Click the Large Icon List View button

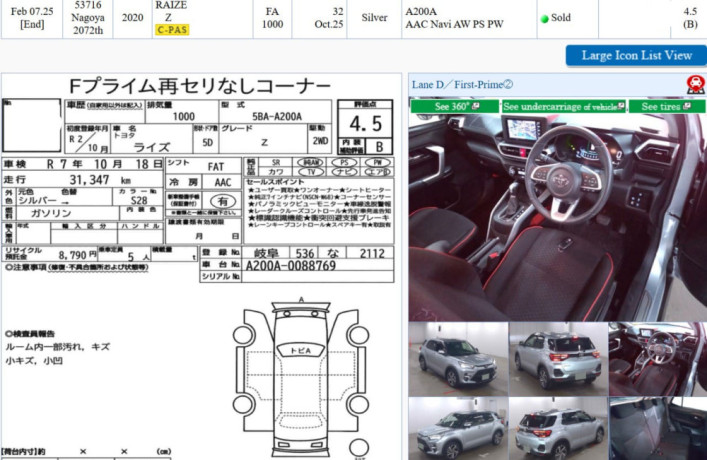[636, 55]
